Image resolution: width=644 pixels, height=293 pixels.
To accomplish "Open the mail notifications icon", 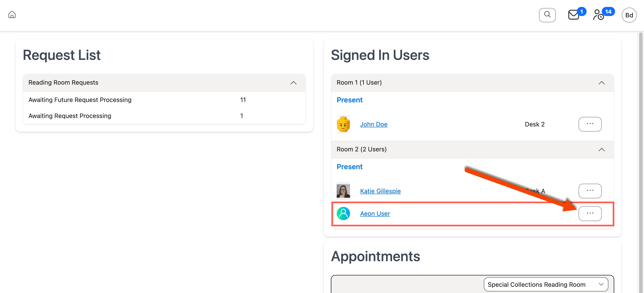I will [573, 15].
